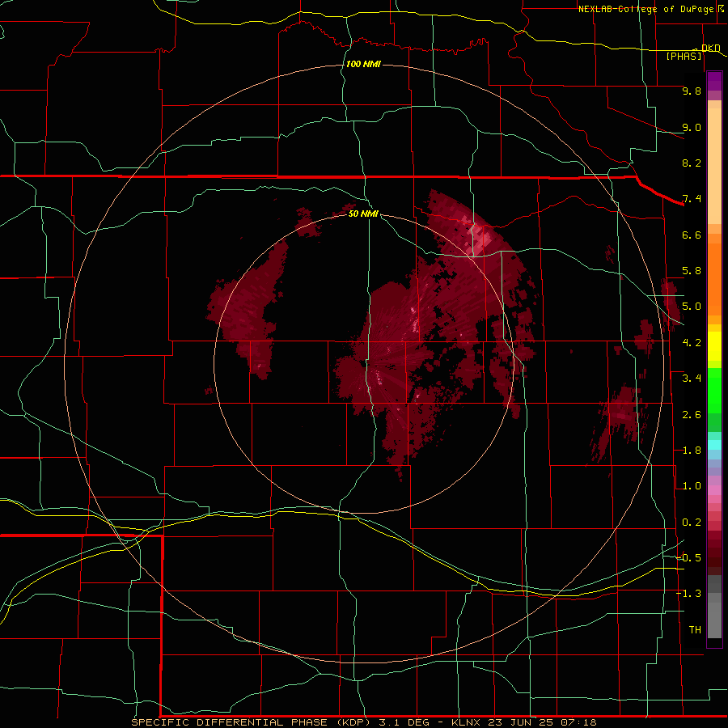Click the 1.8 value on the color scale

click(x=692, y=451)
